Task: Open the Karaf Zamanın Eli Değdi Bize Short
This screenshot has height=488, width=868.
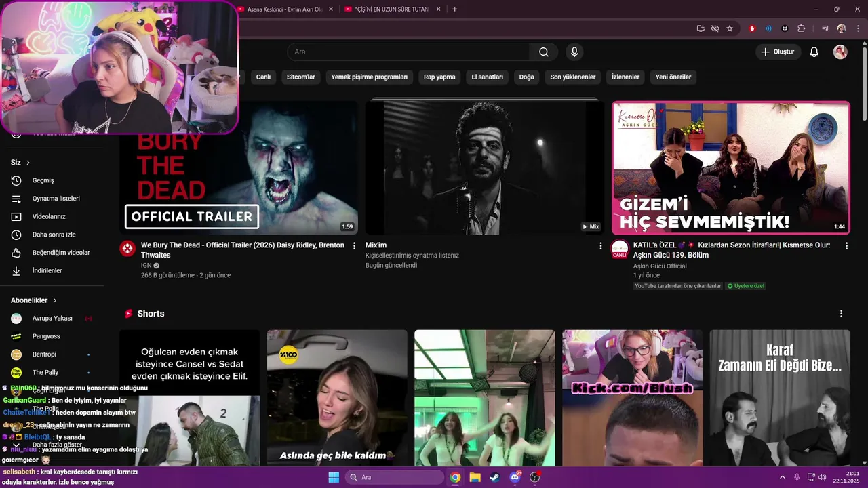Action: click(x=780, y=398)
